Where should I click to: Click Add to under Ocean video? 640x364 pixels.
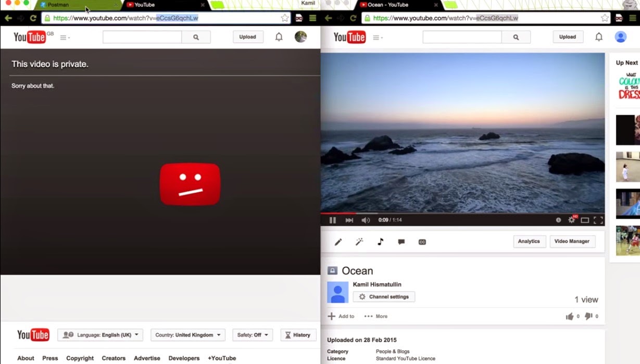(x=341, y=316)
